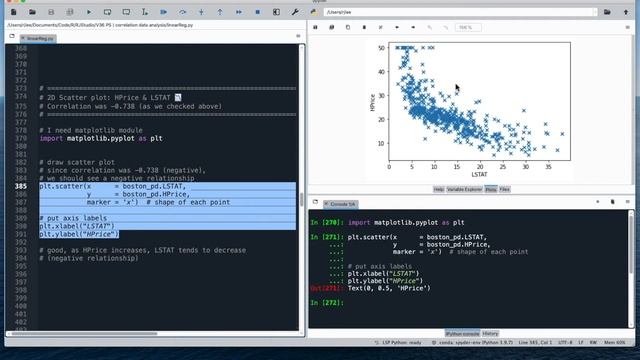640x360 pixels.
Task: Start debugging the file
Action: (x=164, y=12)
